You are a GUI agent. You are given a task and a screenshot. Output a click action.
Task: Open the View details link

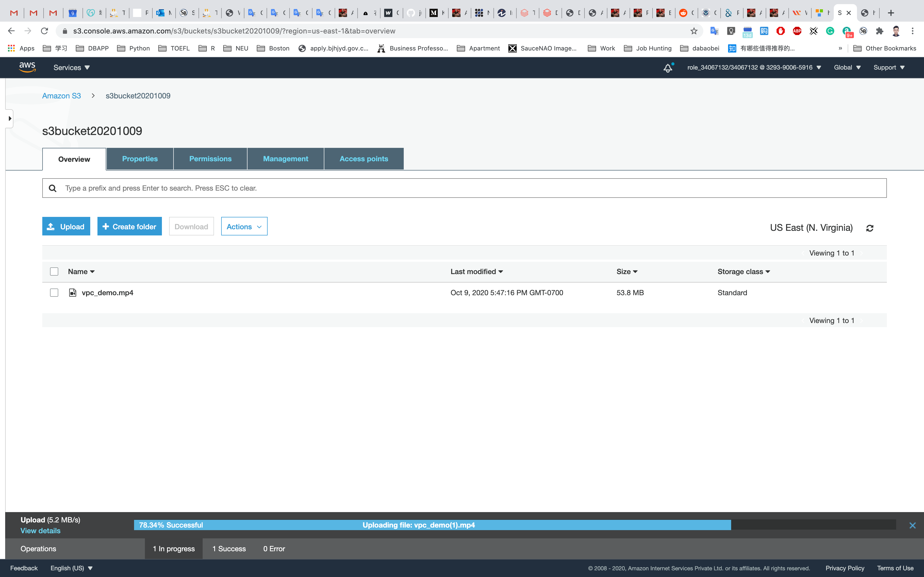[40, 531]
